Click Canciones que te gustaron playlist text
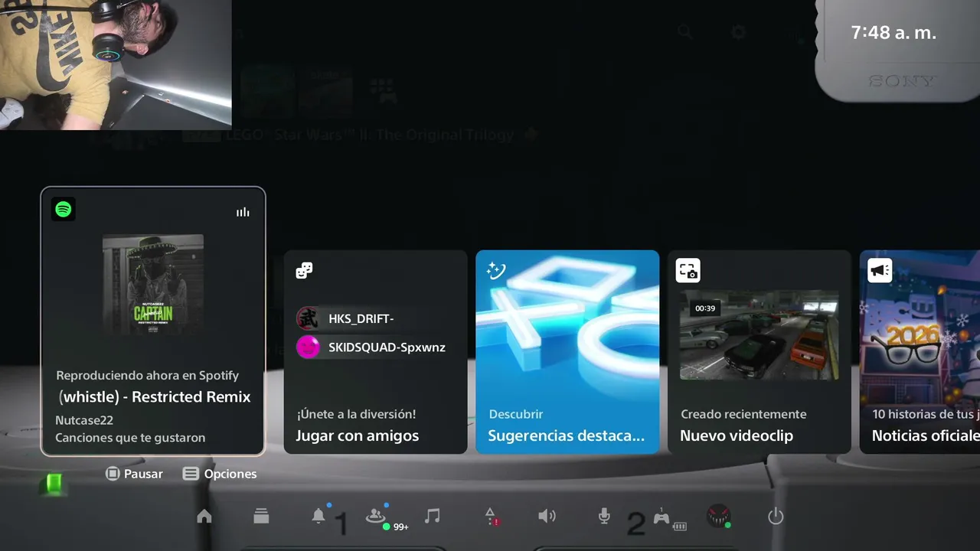980x551 pixels. click(130, 438)
